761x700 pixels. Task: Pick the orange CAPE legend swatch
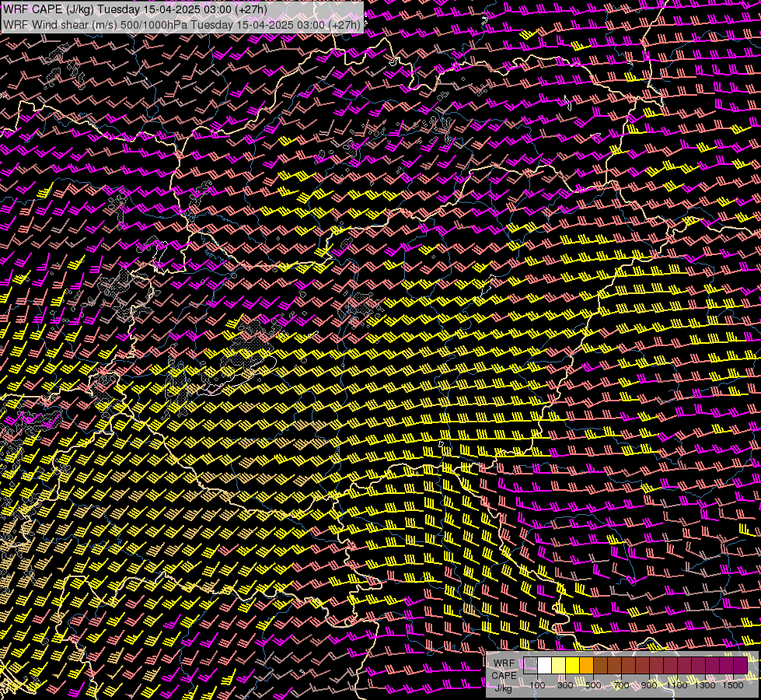pyautogui.click(x=587, y=665)
